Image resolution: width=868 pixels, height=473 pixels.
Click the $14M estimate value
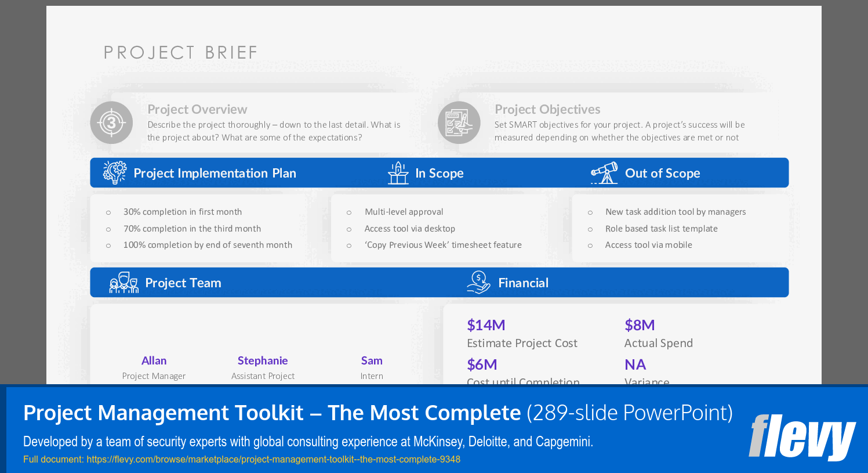[x=486, y=325]
